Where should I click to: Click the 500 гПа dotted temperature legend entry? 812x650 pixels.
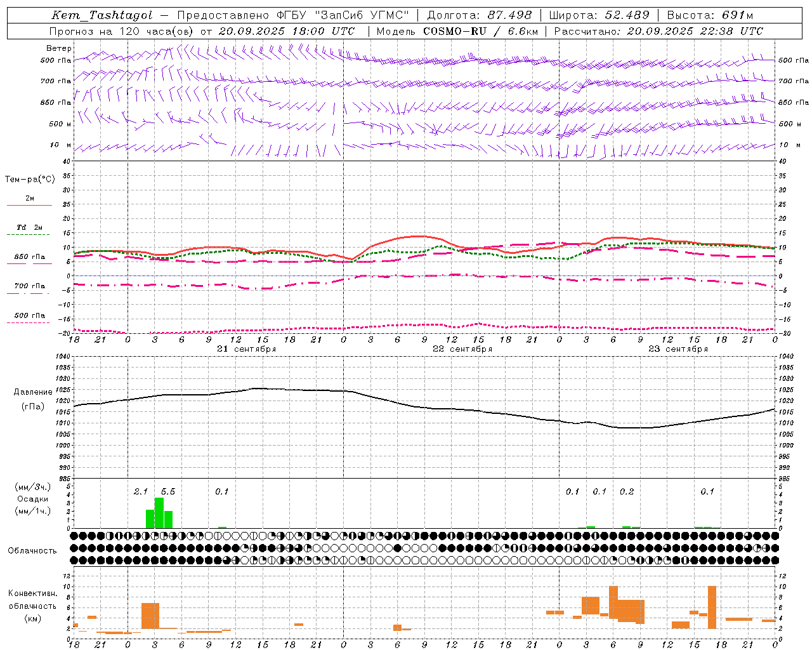29,315
